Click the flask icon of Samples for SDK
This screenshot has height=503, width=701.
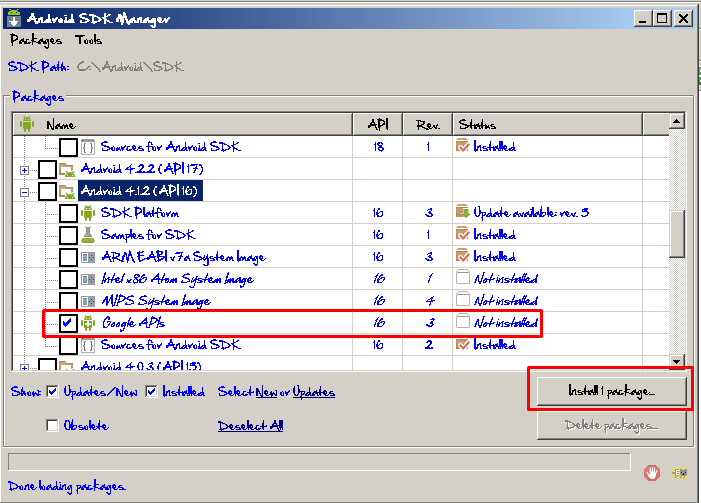(x=88, y=235)
